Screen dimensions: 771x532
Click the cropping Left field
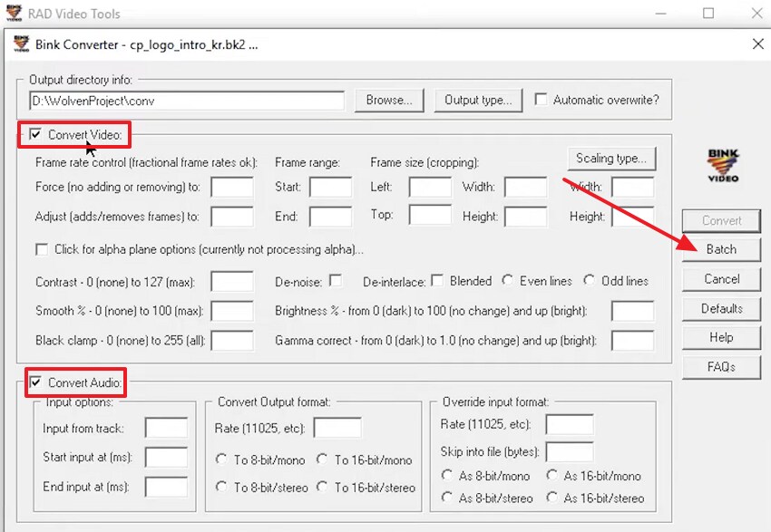pyautogui.click(x=430, y=188)
